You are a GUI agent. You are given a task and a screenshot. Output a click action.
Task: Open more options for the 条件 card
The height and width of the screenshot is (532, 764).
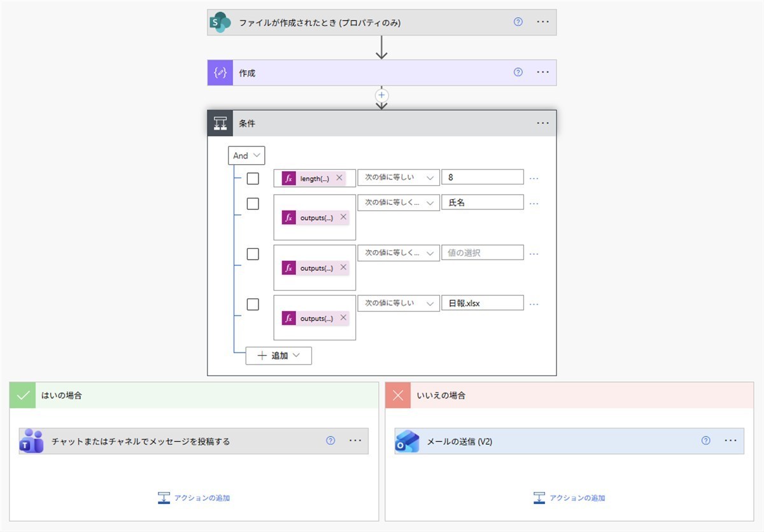click(x=542, y=123)
